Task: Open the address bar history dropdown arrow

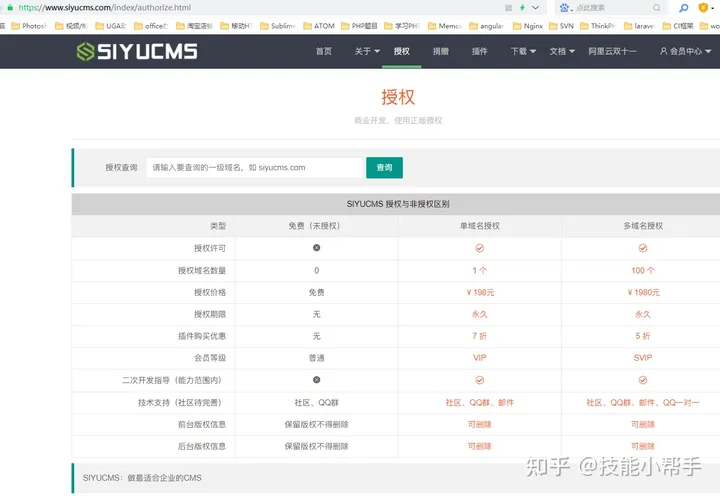Action: pyautogui.click(x=535, y=7)
